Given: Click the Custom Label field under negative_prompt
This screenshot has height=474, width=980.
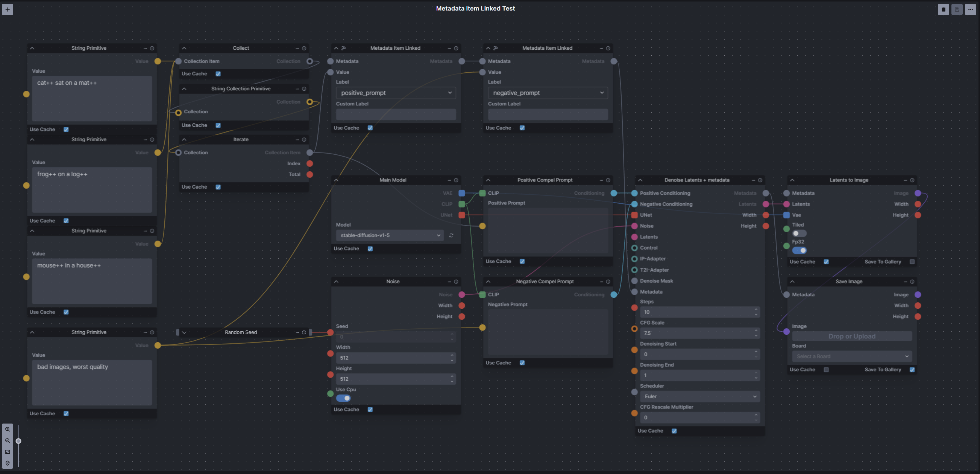Looking at the screenshot, I should click(548, 114).
